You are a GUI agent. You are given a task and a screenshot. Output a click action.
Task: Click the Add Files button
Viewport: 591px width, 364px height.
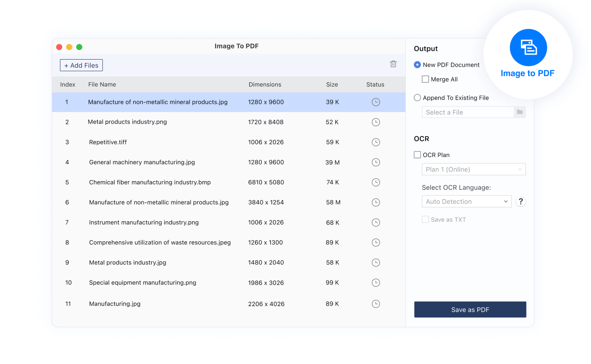point(82,65)
